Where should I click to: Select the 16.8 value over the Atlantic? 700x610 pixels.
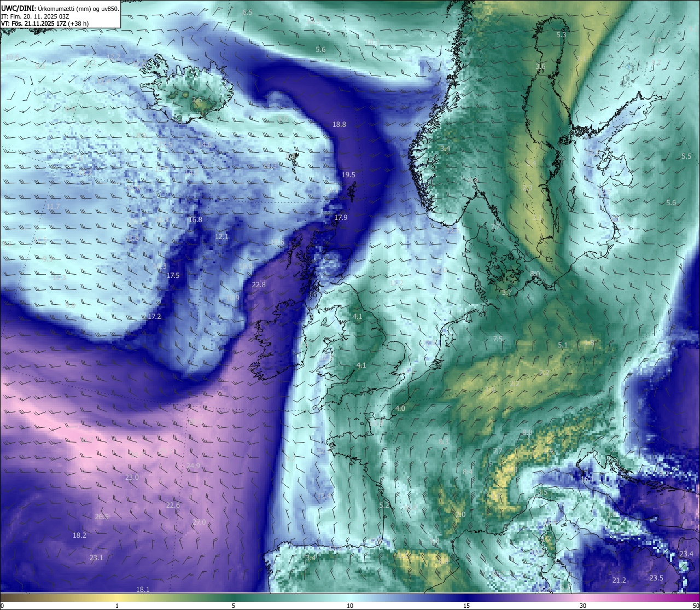pos(195,219)
